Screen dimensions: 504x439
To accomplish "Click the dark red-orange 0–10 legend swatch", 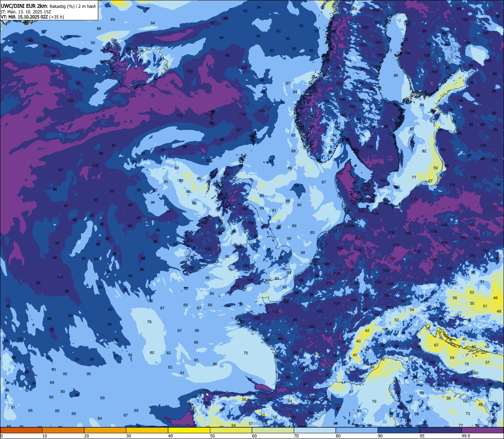I will 21,430.
